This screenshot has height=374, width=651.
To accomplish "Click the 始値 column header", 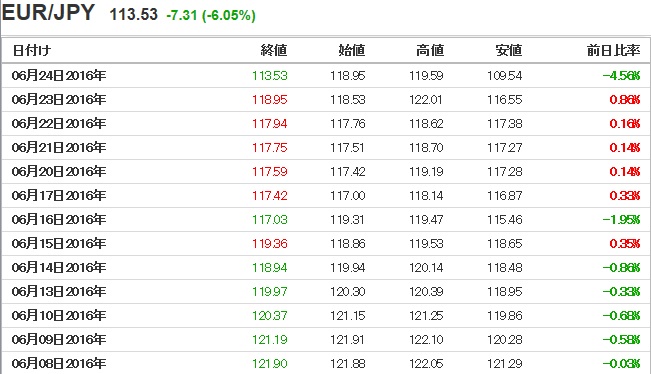I will click(352, 50).
